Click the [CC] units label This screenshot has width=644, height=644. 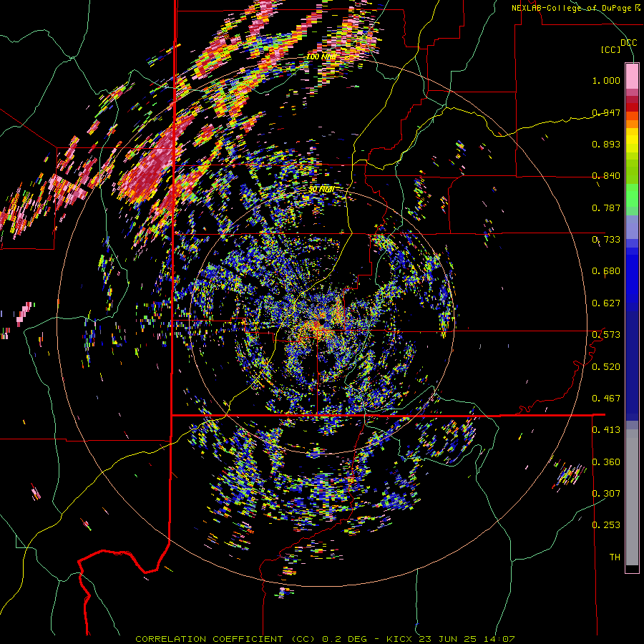611,49
